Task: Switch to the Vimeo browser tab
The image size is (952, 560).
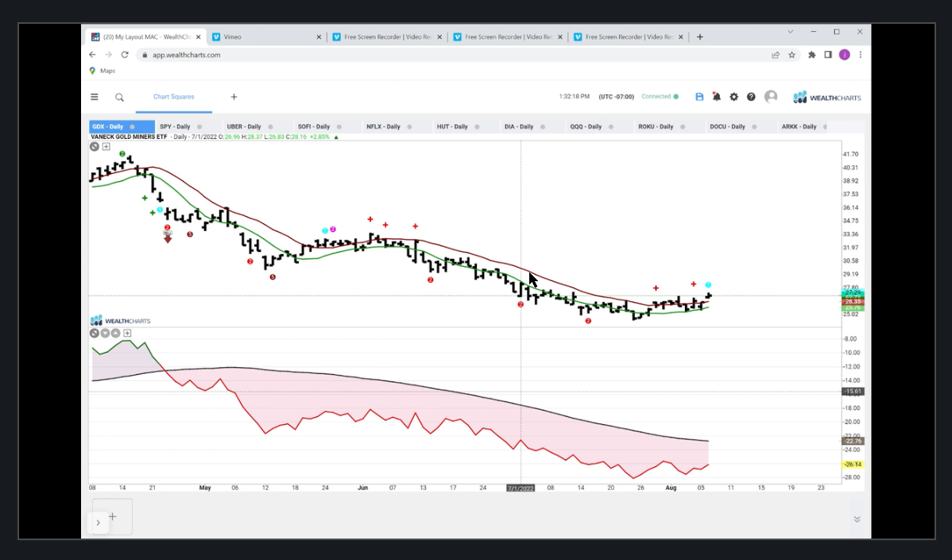Action: tap(265, 37)
